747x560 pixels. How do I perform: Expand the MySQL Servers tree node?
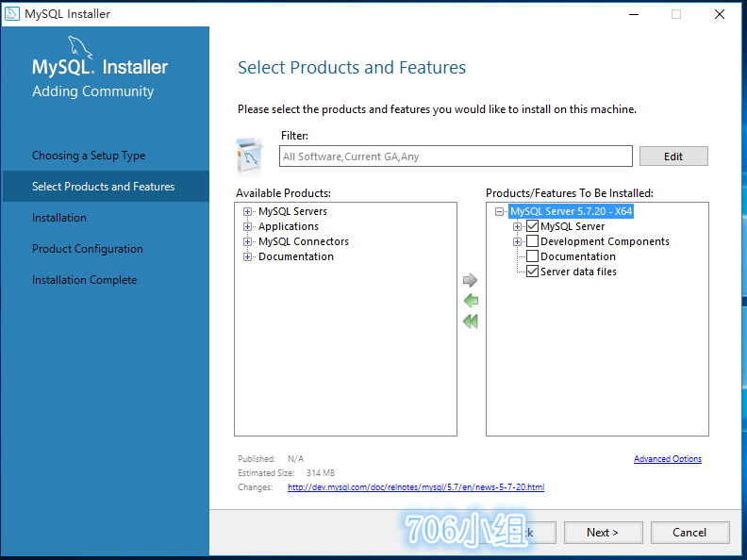point(247,211)
